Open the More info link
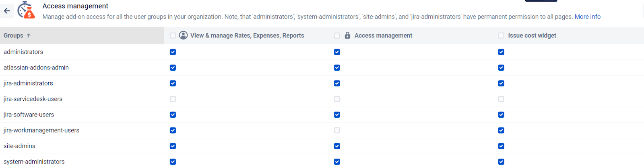 [x=587, y=16]
